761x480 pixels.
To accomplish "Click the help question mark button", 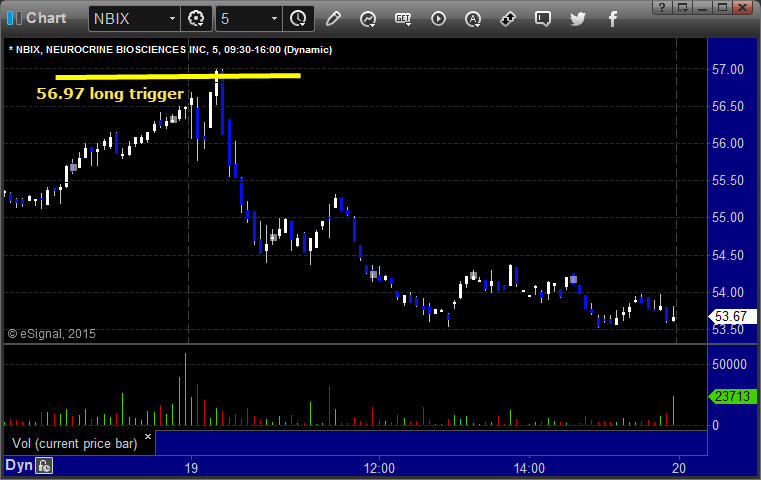I will click(x=662, y=7).
